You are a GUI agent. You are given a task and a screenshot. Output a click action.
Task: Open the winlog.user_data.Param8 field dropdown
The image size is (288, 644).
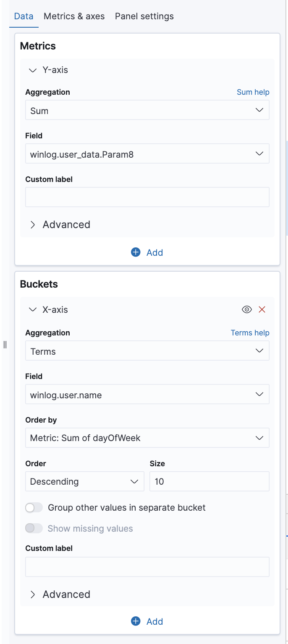147,154
